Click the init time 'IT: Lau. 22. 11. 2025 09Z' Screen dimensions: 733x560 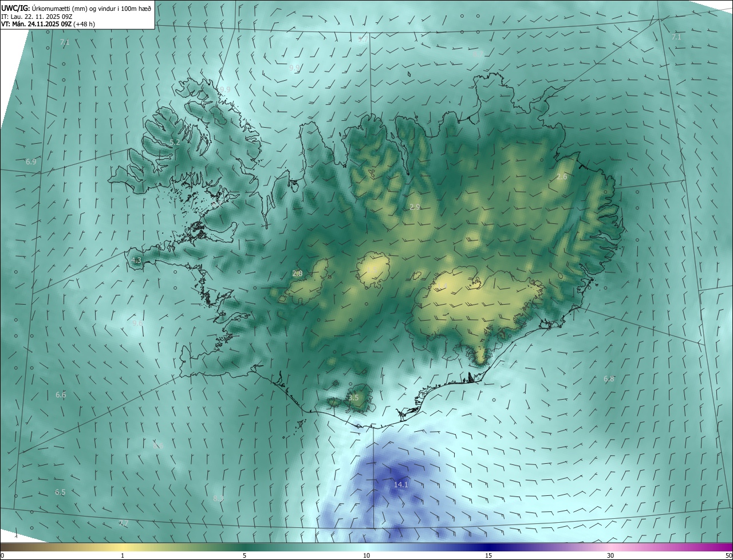click(36, 17)
